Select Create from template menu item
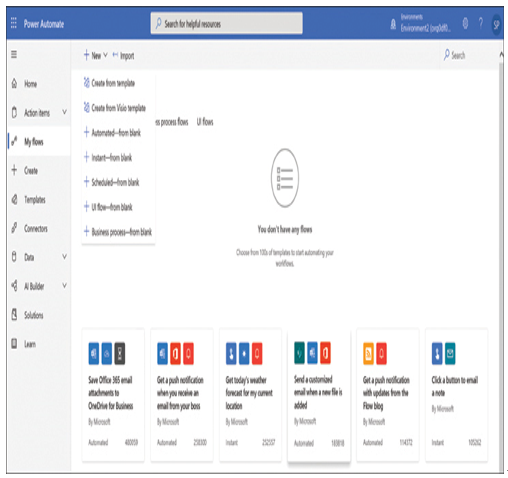 [x=109, y=83]
